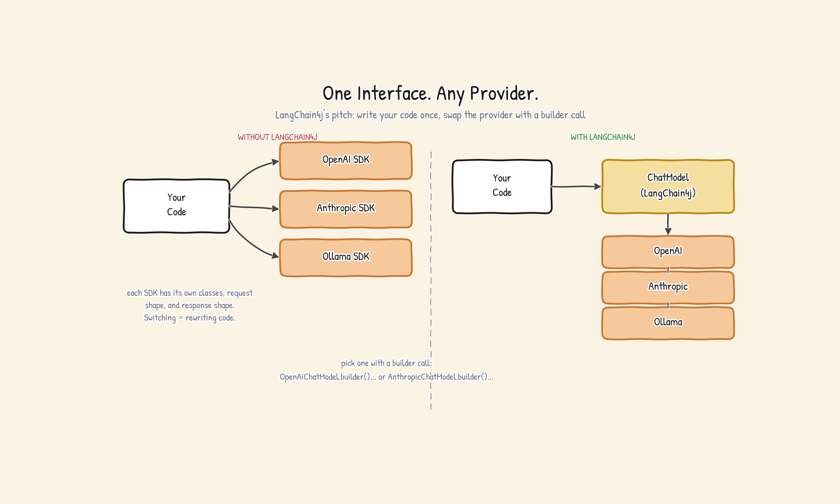Select the Your Code box beside the SDK boxes

(x=176, y=206)
